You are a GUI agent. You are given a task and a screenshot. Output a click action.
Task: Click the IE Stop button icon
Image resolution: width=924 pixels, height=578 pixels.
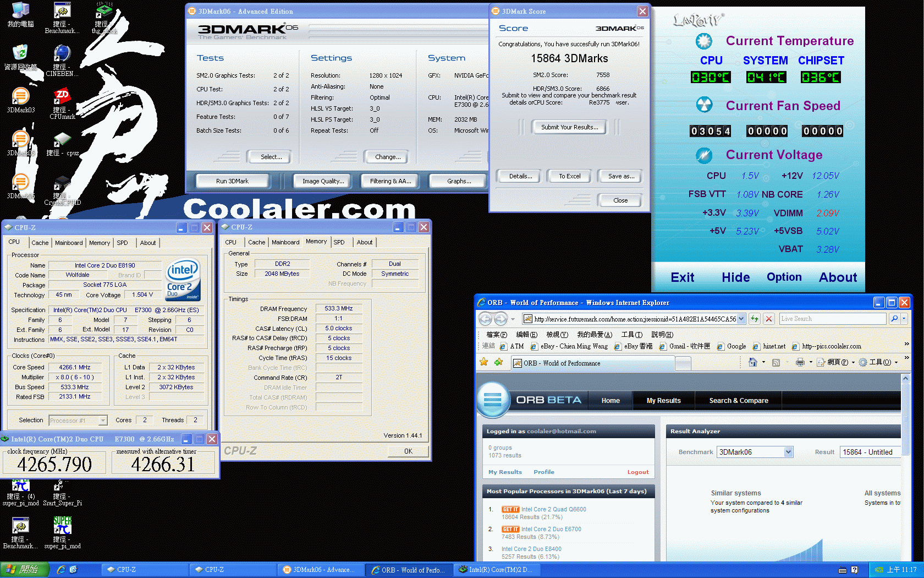[769, 319]
